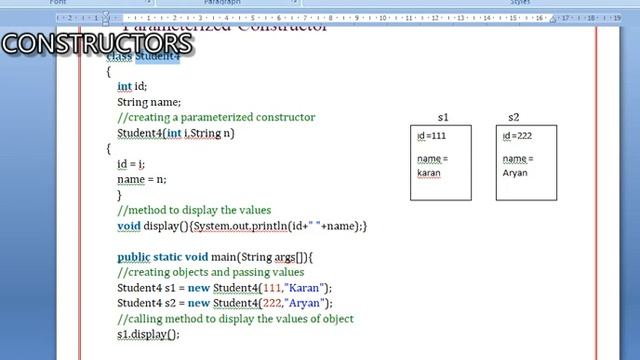This screenshot has height=360, width=640.
Task: Click the comment '//method to display the values'
Action: point(194,210)
